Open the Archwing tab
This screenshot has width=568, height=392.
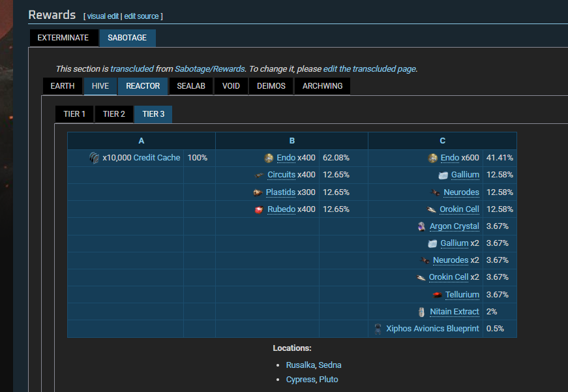pyautogui.click(x=322, y=86)
